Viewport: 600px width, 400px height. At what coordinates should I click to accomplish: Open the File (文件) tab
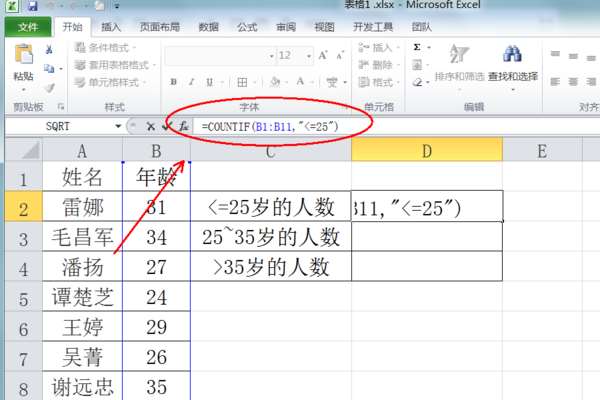(28, 27)
